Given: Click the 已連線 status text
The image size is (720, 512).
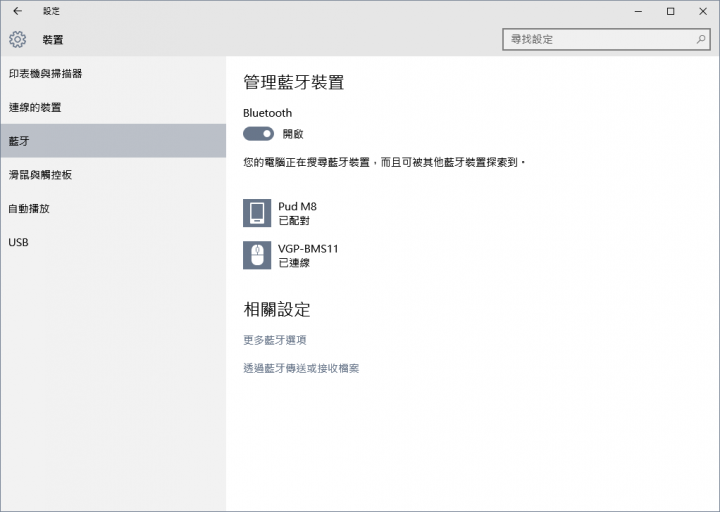Looking at the screenshot, I should point(294,263).
